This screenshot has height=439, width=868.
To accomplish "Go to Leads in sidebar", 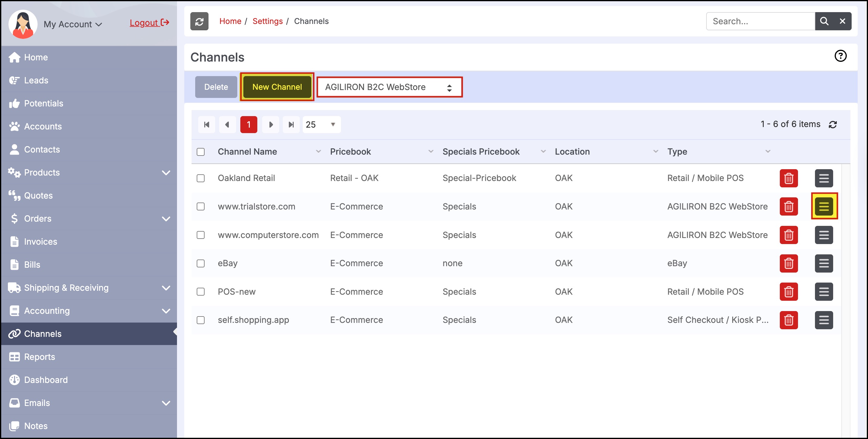I will (x=36, y=80).
